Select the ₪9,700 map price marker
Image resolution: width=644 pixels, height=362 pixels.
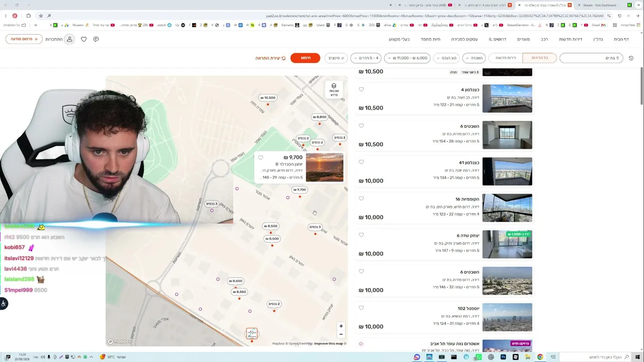point(300,190)
